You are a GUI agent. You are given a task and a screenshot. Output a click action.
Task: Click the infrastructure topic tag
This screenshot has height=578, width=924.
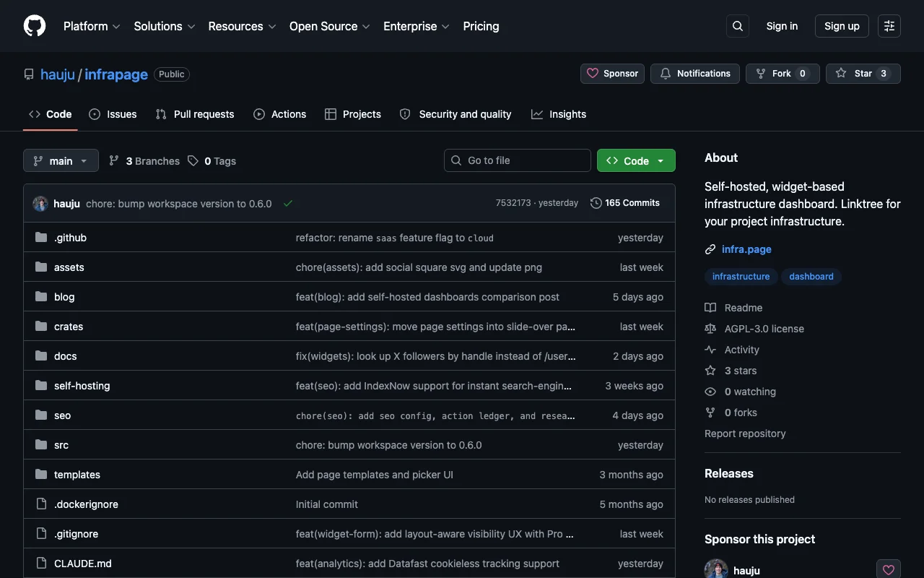(741, 277)
